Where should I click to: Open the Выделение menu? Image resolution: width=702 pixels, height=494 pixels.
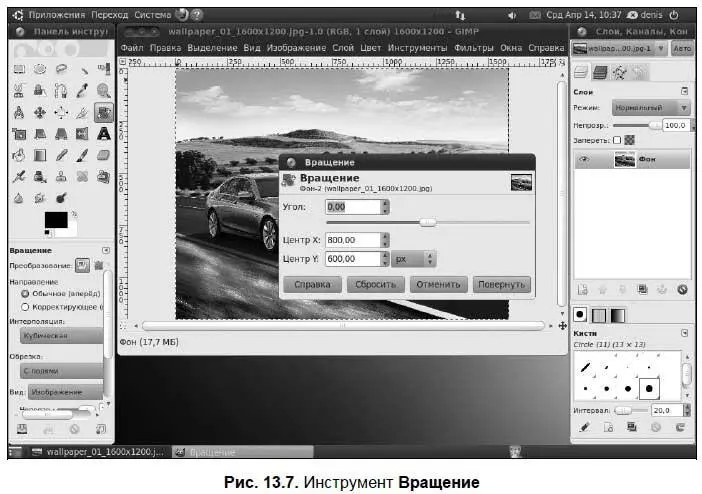click(212, 48)
